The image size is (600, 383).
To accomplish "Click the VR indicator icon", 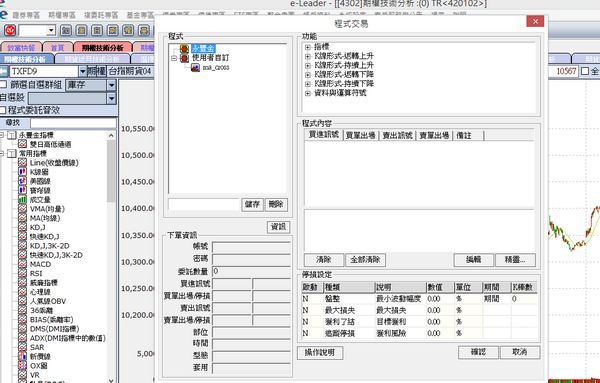I will click(23, 375).
